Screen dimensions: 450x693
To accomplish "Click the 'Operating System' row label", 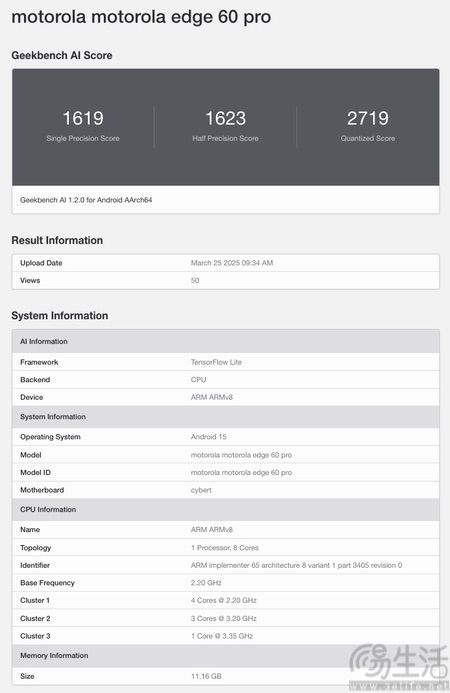I will click(x=50, y=437).
